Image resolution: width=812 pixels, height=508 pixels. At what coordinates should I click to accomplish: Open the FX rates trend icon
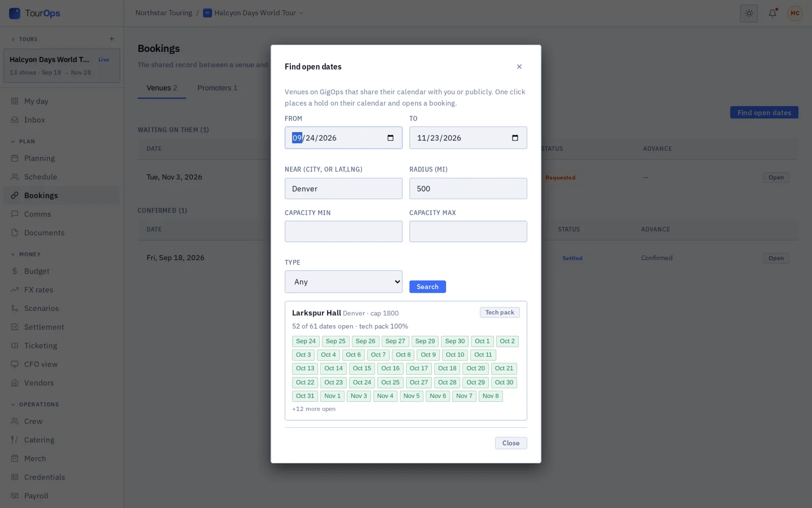pyautogui.click(x=15, y=290)
